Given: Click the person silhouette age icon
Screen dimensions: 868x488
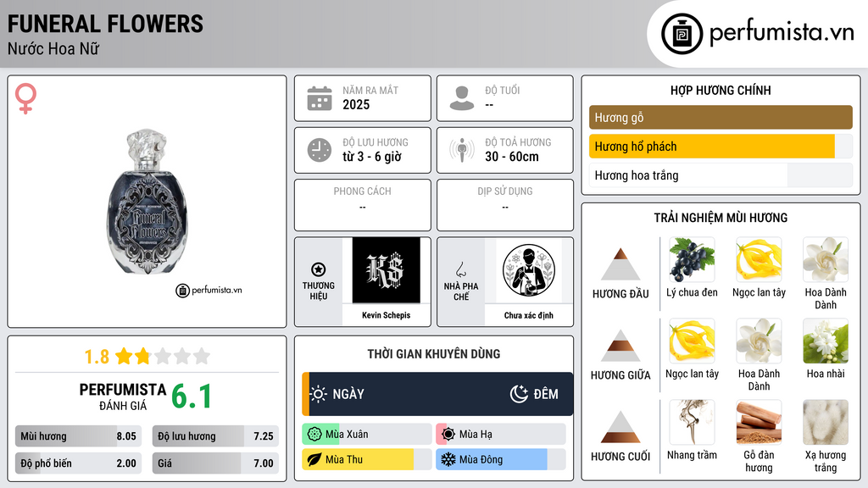Looking at the screenshot, I should pos(462,98).
